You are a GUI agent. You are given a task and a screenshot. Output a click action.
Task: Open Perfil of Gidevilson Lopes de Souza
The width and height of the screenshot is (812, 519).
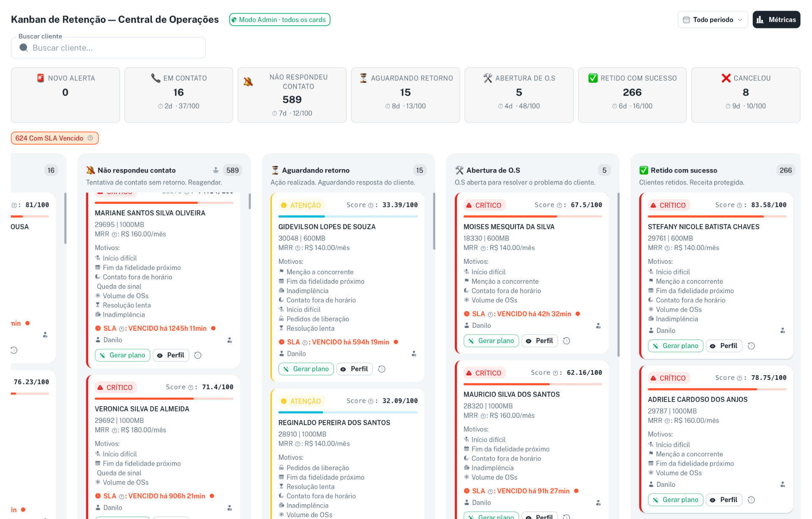[x=354, y=369]
